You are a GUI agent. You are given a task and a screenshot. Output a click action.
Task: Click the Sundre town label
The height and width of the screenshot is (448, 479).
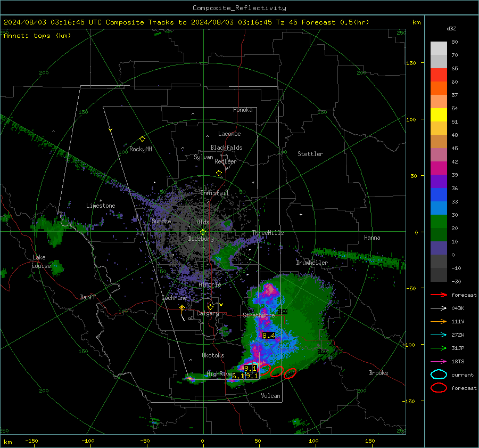tap(161, 221)
